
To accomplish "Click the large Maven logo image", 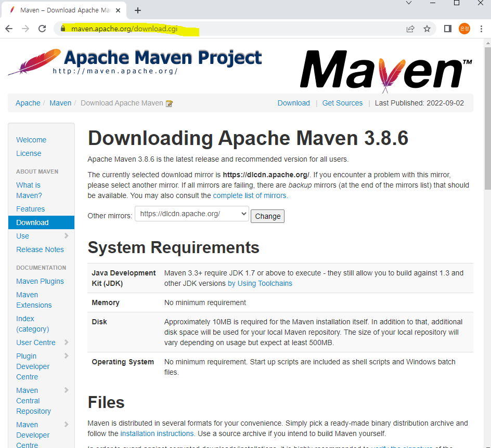I will tap(386, 71).
